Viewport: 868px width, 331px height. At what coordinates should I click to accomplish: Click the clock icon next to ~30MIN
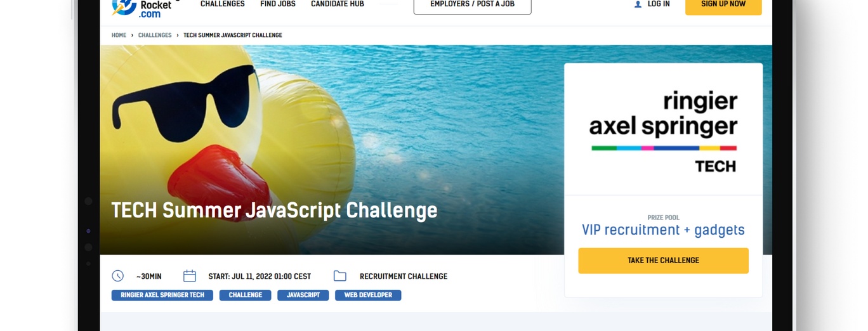[117, 276]
